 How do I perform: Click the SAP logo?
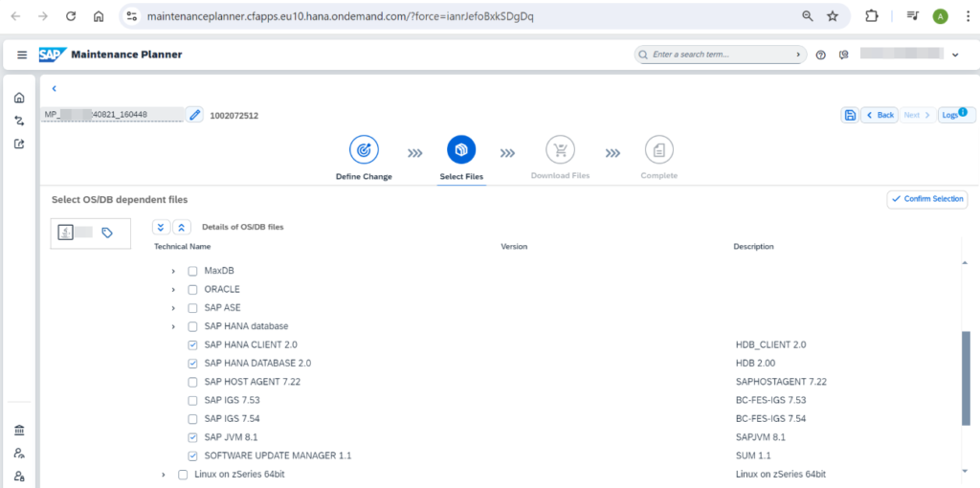52,55
